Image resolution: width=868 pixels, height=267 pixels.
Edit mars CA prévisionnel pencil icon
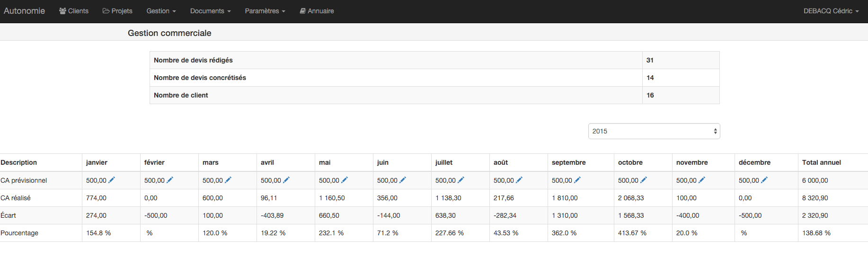tap(228, 180)
